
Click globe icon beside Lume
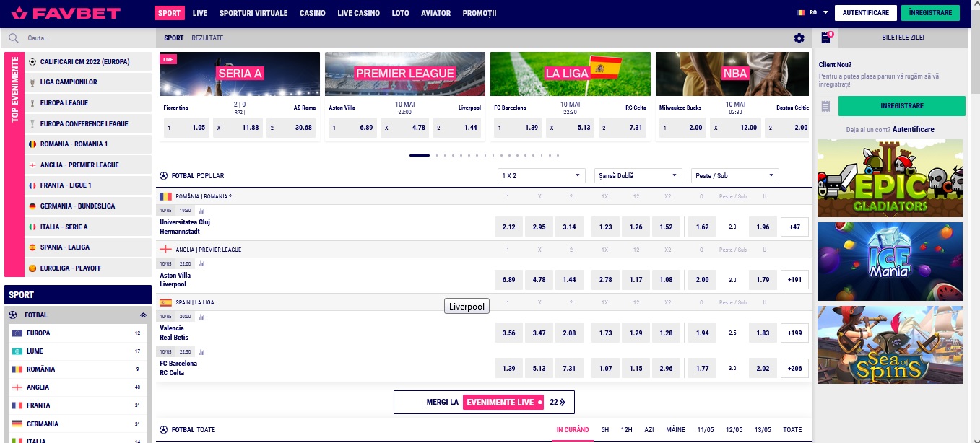pyautogui.click(x=17, y=351)
